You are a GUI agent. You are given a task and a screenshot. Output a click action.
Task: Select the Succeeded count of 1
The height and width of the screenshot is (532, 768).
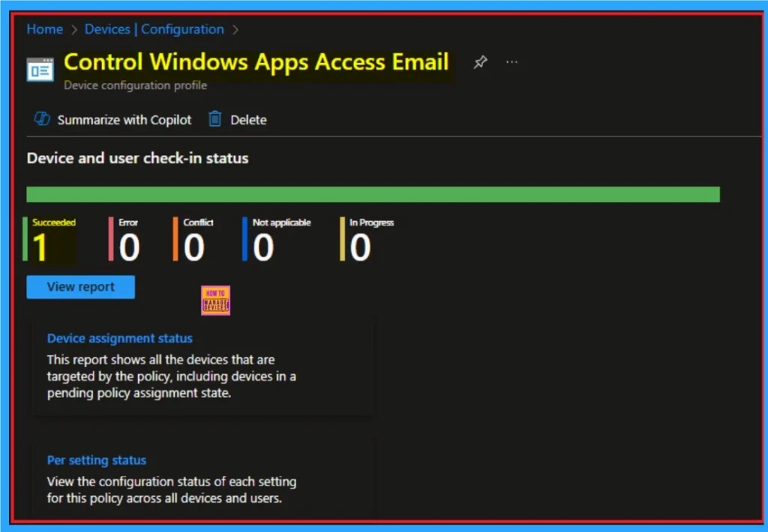[x=40, y=247]
